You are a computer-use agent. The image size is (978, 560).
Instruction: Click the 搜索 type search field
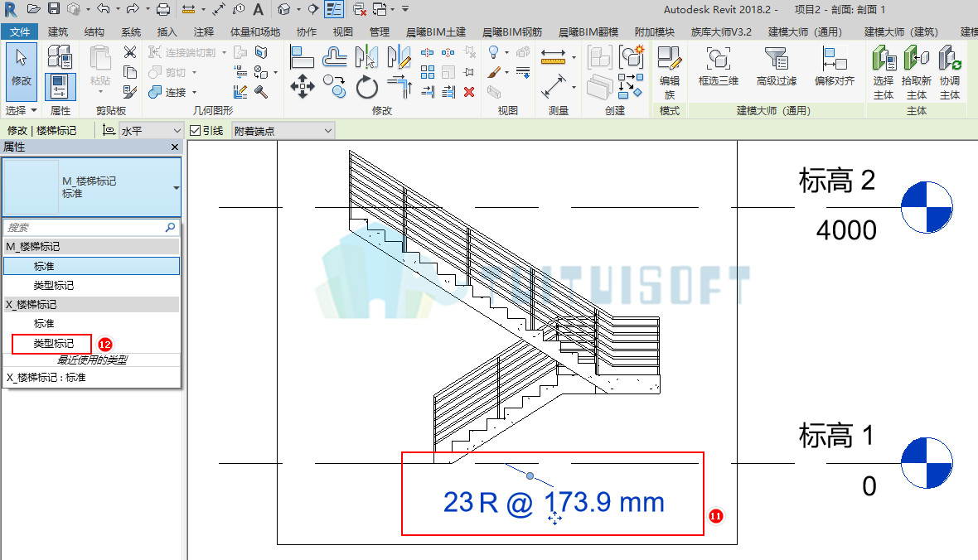92,228
